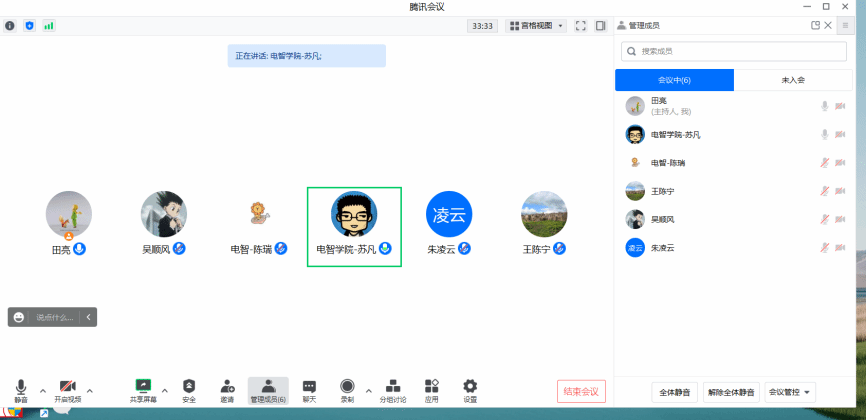Image resolution: width=866 pixels, height=420 pixels.
Task: Open the 应用 apps icon
Action: [x=431, y=387]
